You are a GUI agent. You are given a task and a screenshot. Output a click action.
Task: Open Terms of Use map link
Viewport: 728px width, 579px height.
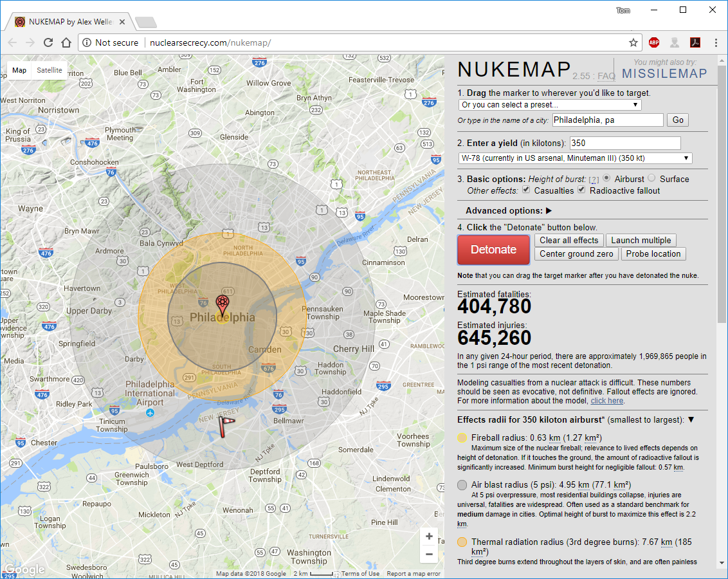pos(360,574)
